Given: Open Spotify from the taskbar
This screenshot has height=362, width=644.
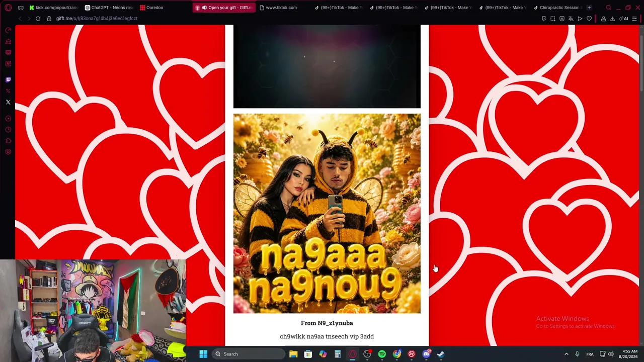Looking at the screenshot, I should pos(382,354).
